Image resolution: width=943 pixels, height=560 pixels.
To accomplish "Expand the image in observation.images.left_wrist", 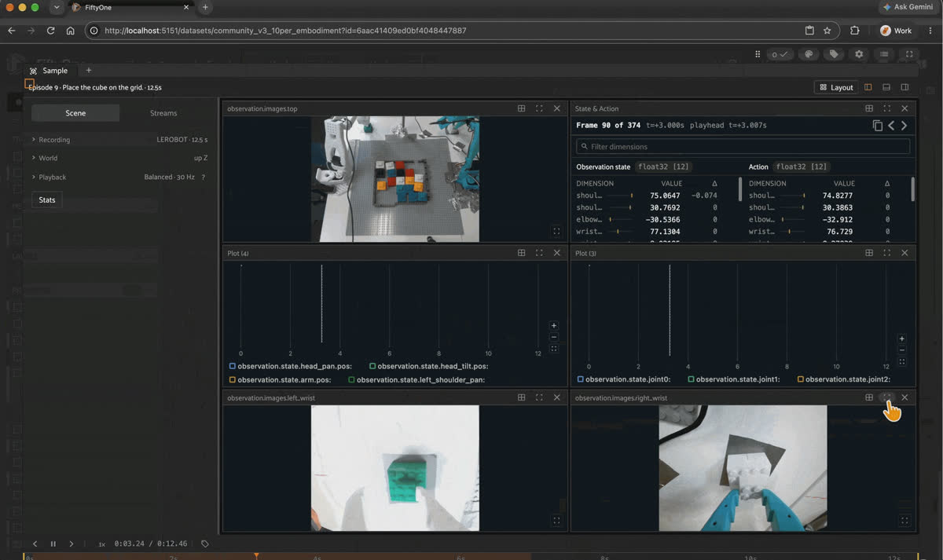I will click(556, 520).
